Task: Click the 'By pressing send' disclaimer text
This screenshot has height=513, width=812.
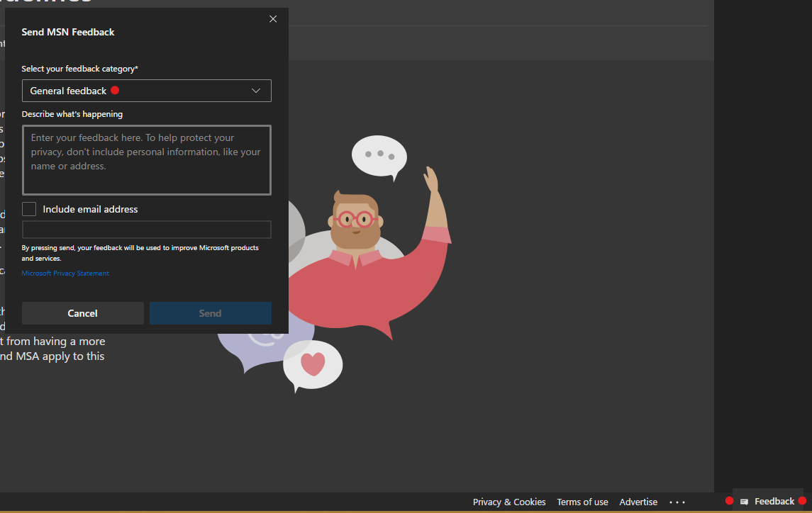Action: click(x=140, y=253)
